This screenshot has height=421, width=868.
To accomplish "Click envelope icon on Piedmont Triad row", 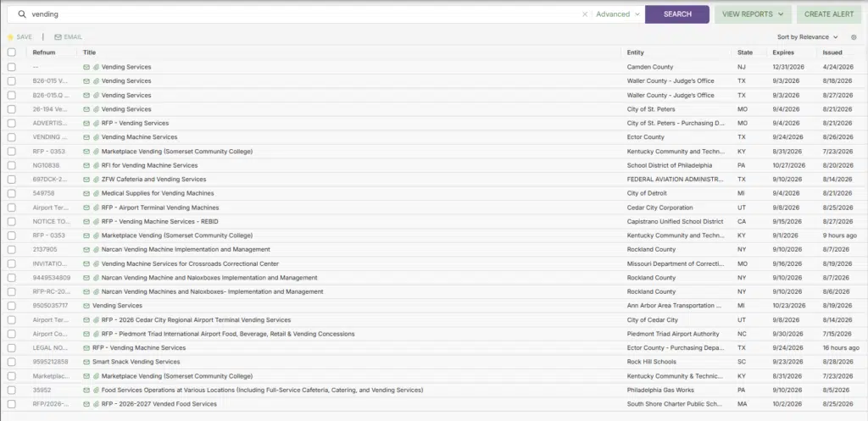I will coord(86,334).
